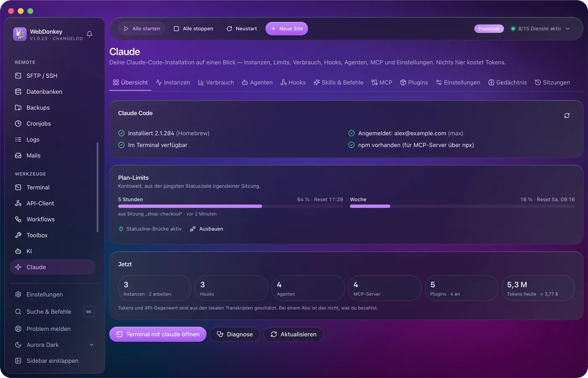Open the API-Client tool
Viewport: 588px width, 378px height.
52,203
